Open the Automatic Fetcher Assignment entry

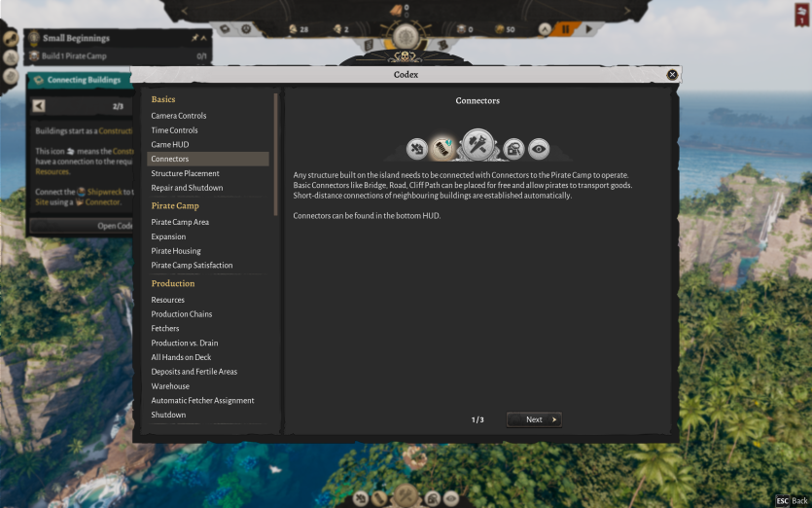coord(202,400)
